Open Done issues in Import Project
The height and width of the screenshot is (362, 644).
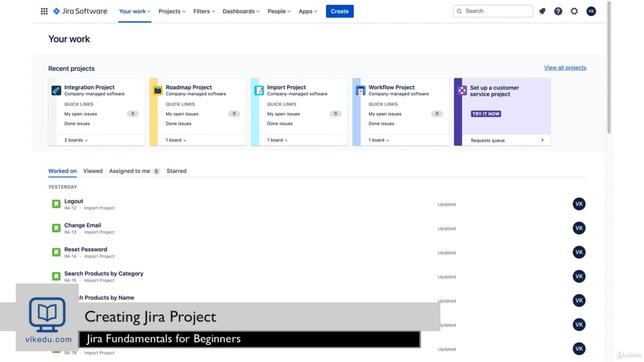pyautogui.click(x=280, y=124)
